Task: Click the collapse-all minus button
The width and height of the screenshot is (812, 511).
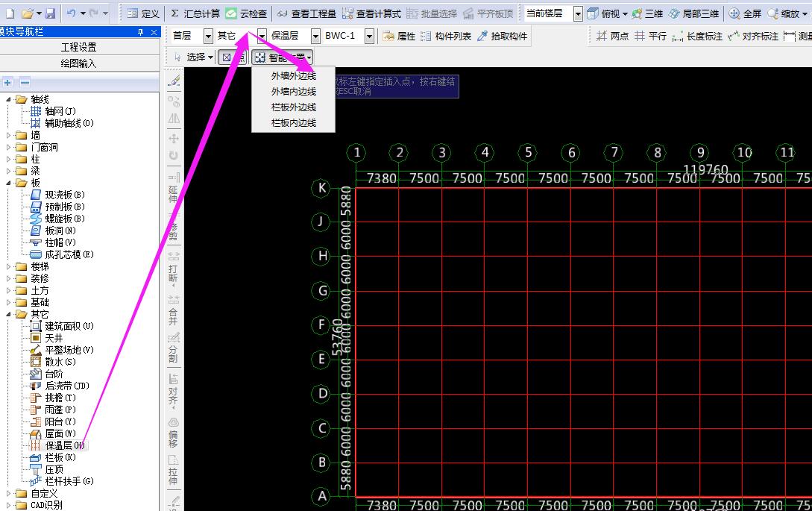Action: point(25,82)
